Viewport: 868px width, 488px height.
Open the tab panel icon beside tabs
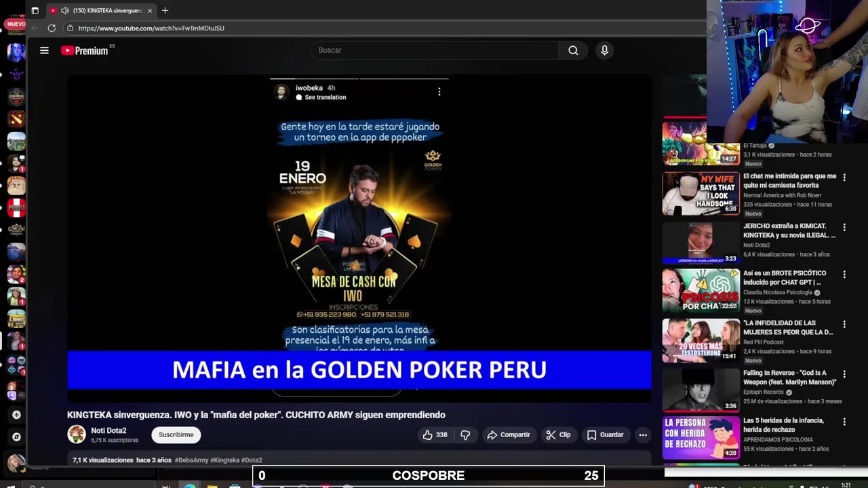pyautogui.click(x=35, y=10)
